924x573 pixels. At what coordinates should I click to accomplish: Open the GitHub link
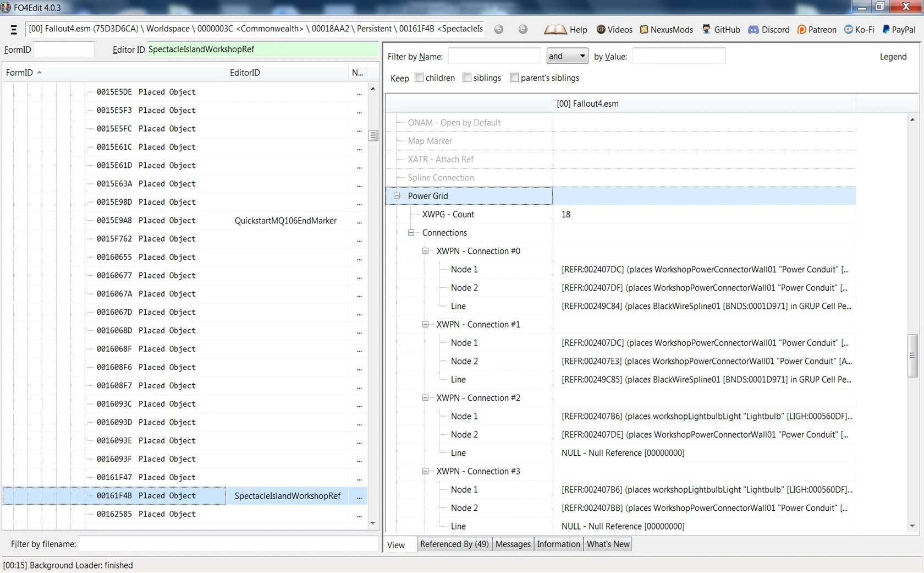pyautogui.click(x=721, y=30)
